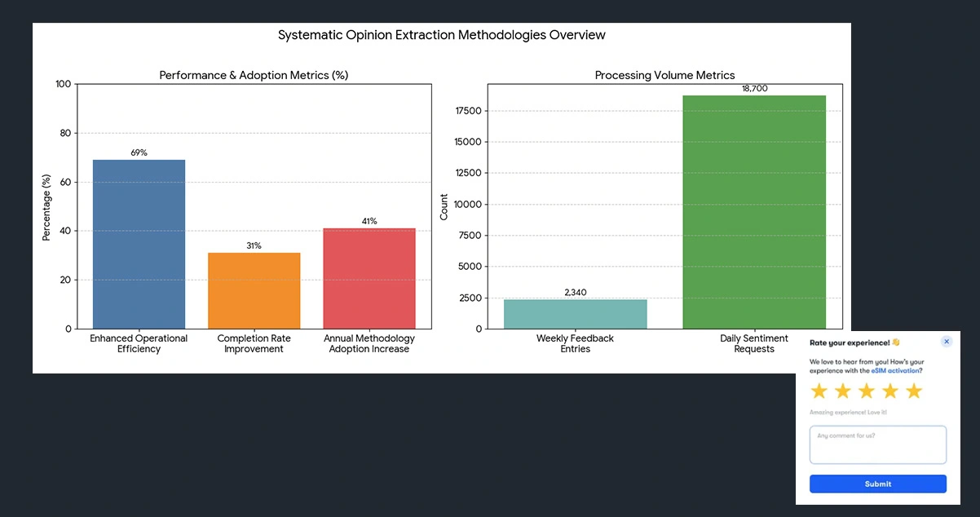The width and height of the screenshot is (980, 517).
Task: Select the second star rating
Action: tap(842, 391)
